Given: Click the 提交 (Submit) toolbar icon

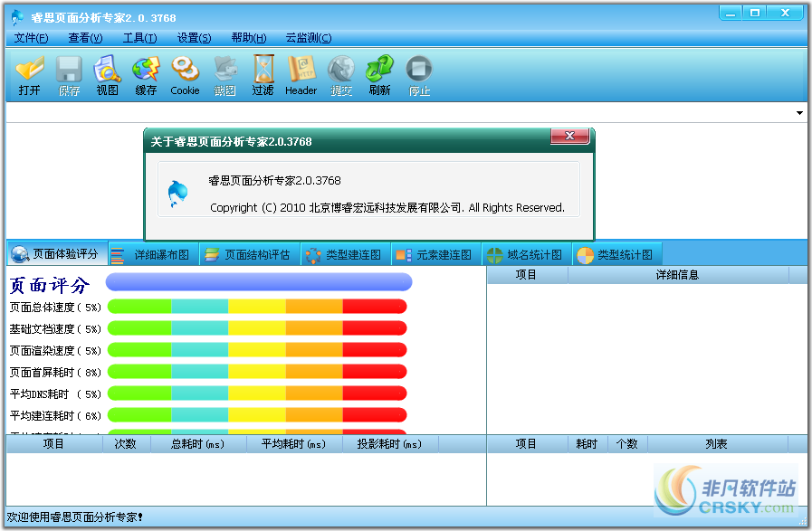Looking at the screenshot, I should (340, 76).
